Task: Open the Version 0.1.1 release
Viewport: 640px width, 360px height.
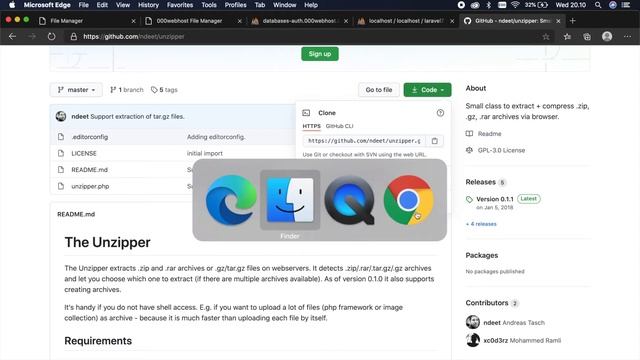Action: pos(495,199)
